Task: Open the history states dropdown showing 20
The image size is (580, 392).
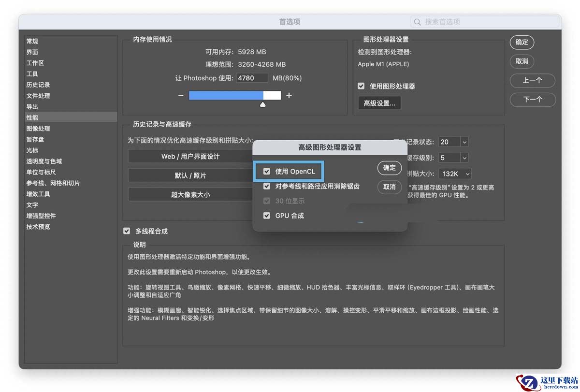Action: (453, 142)
